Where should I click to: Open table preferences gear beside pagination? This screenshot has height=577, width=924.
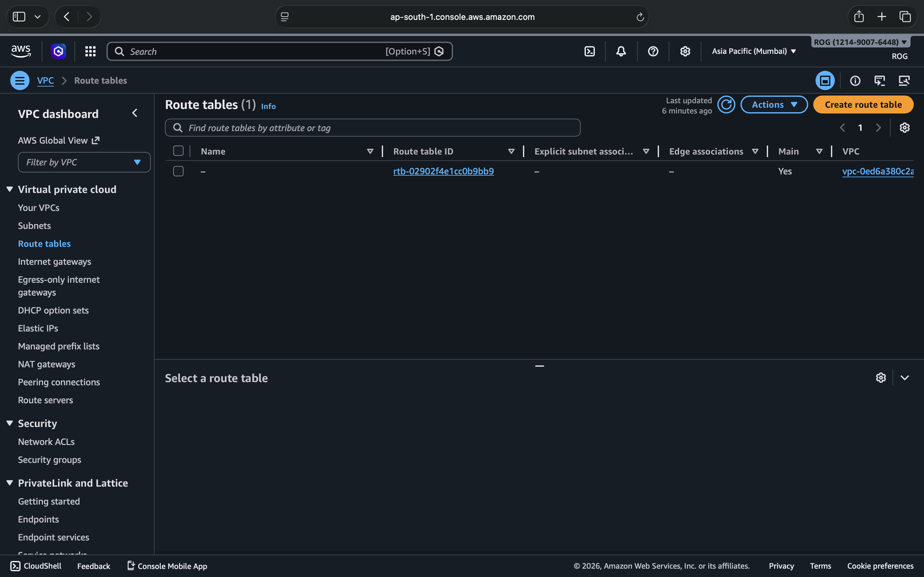[x=904, y=128]
